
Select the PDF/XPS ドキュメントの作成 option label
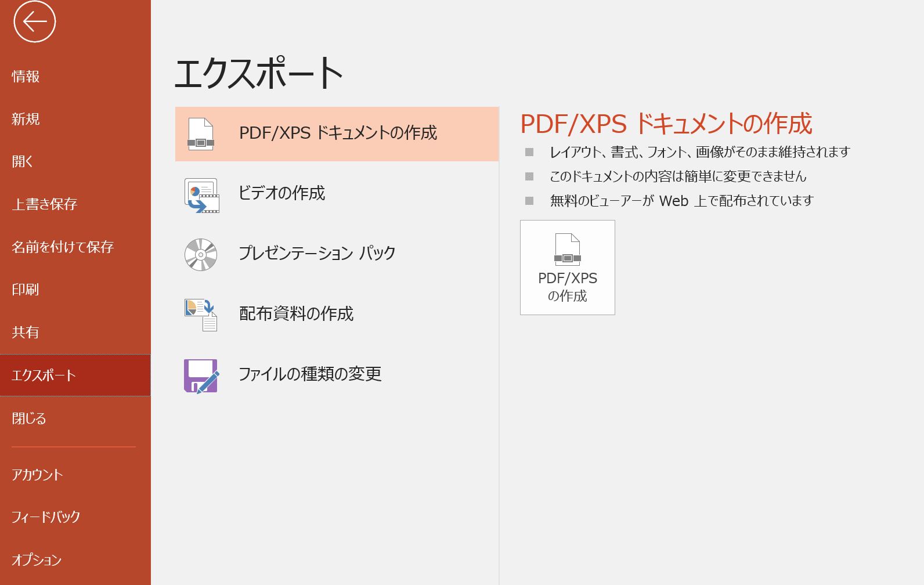(x=338, y=133)
